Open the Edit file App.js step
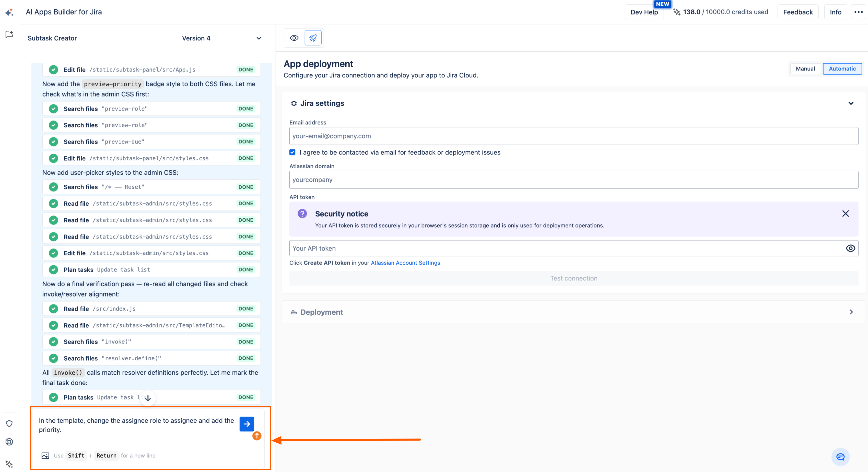868x472 pixels. click(152, 70)
